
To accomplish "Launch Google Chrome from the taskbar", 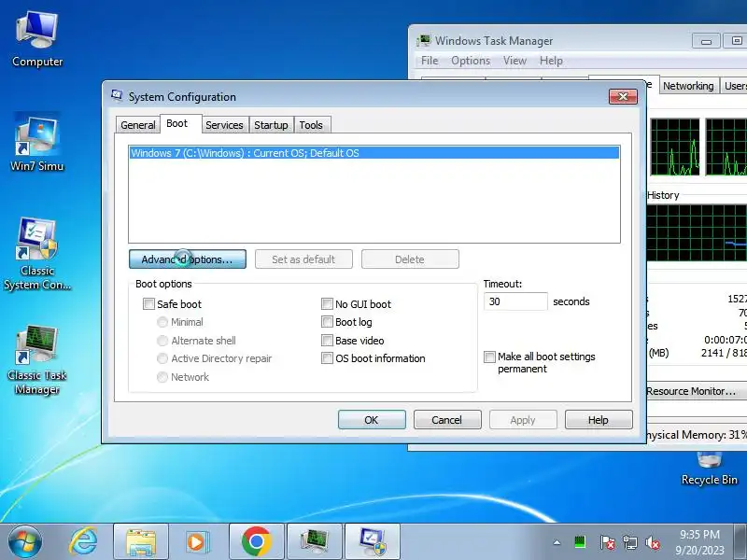I will pyautogui.click(x=256, y=542).
